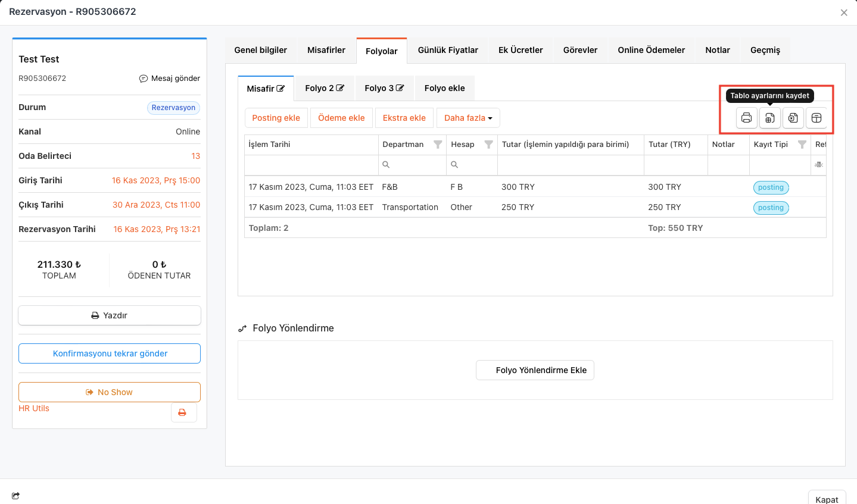Expand the Daha fazla dropdown menu

(x=468, y=118)
